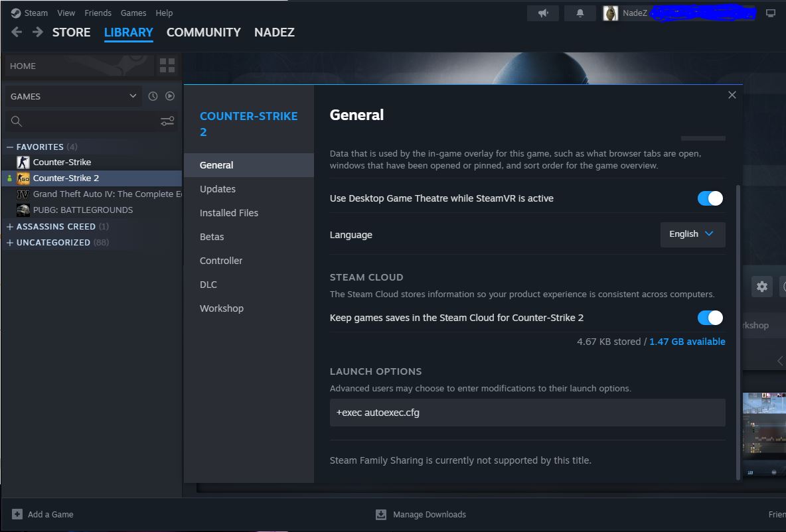Open notifications bell icon
The image size is (786, 532).
click(580, 13)
